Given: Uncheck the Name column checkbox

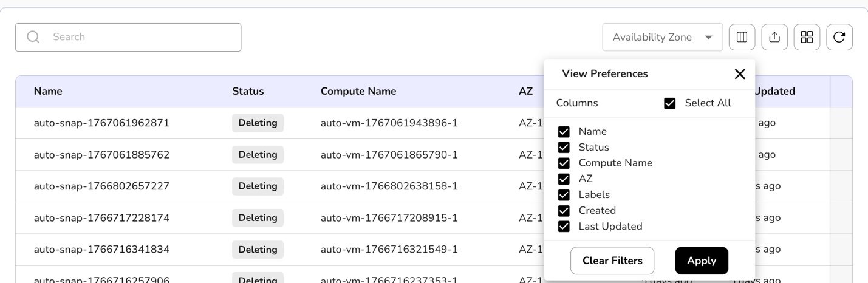Looking at the screenshot, I should [x=564, y=132].
